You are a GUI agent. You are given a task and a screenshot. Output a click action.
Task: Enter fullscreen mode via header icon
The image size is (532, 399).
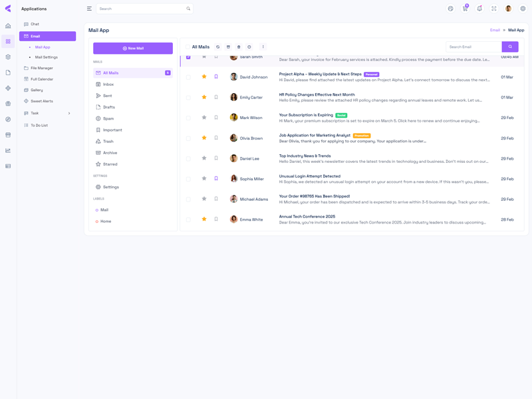coord(494,9)
